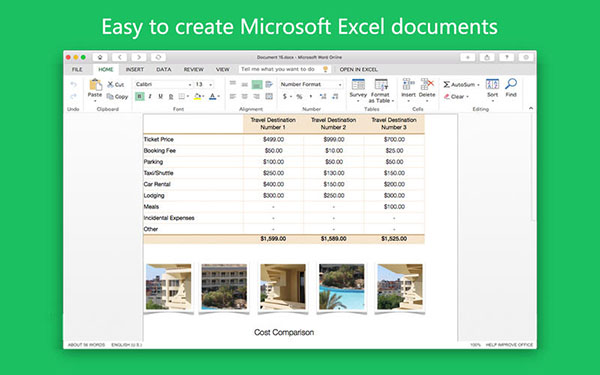The height and width of the screenshot is (375, 600).
Task: Click the Survey table icon
Action: [x=358, y=84]
